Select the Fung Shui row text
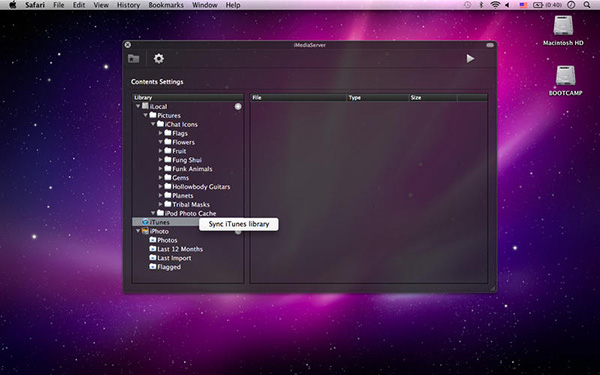 pyautogui.click(x=187, y=160)
